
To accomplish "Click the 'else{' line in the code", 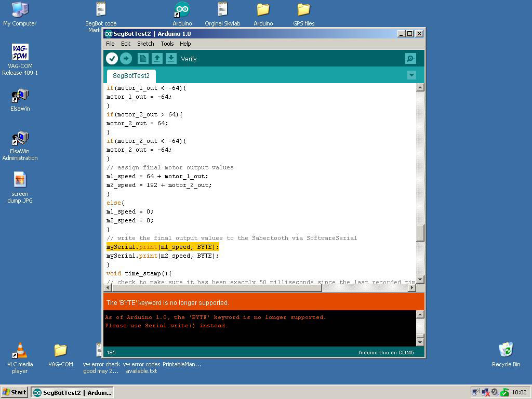I will [x=115, y=203].
